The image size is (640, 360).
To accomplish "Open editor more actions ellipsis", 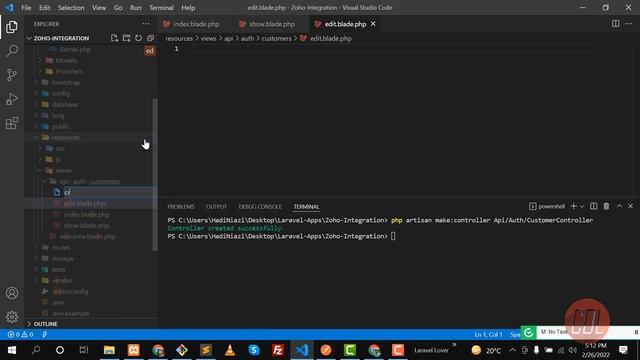I will point(629,24).
